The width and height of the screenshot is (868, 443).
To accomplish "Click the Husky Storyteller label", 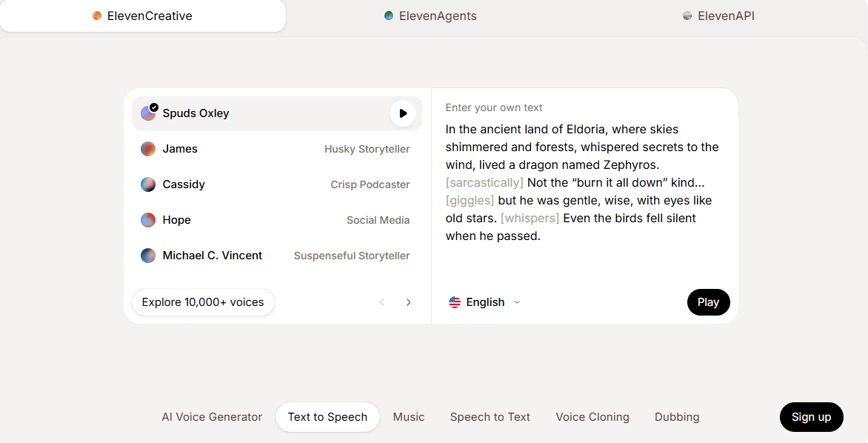I will click(367, 149).
